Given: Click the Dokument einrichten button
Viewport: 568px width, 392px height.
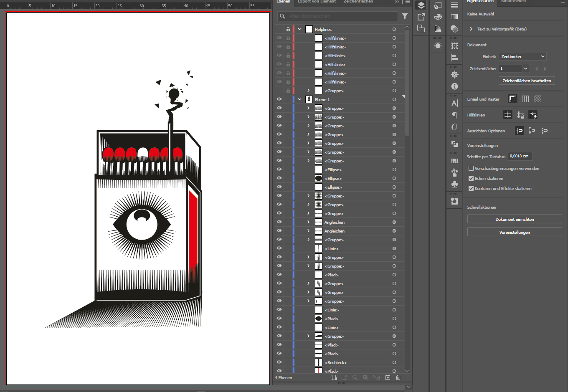Looking at the screenshot, I should (x=514, y=219).
